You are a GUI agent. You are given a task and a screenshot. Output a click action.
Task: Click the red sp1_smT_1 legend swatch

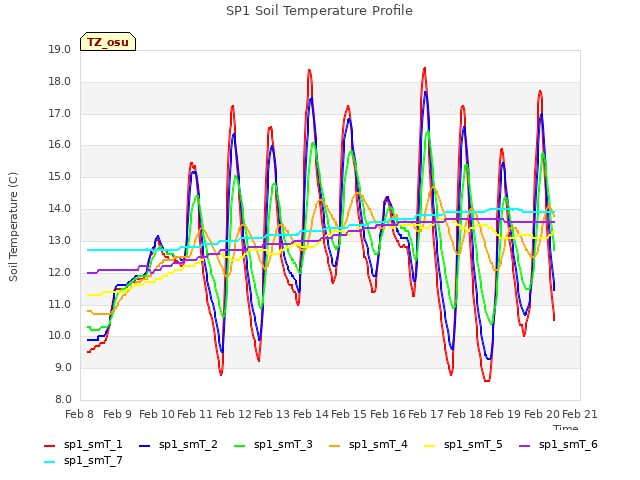click(x=49, y=446)
